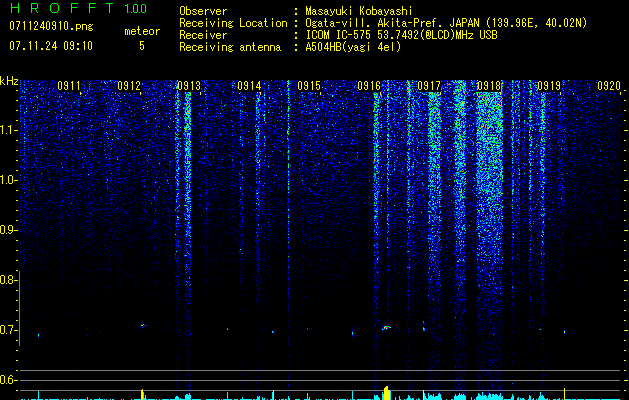Select the filename 0711240910.png
The width and height of the screenshot is (629, 400).
click(51, 26)
